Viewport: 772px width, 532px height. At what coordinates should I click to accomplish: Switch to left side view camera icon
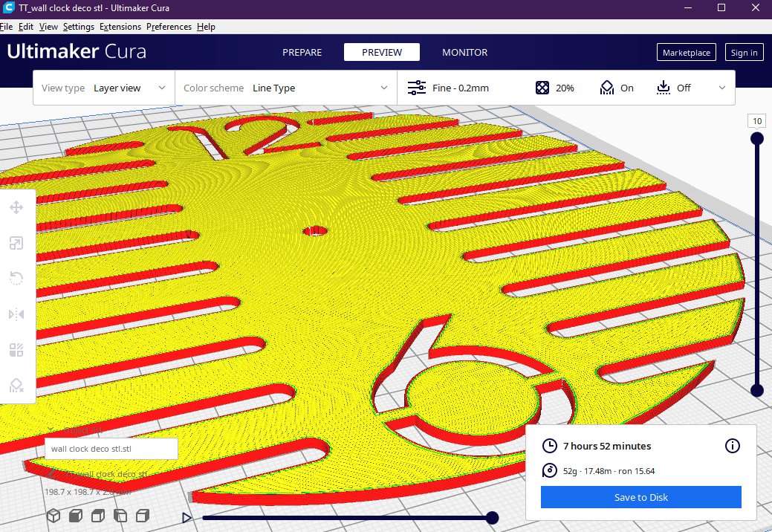[x=120, y=515]
